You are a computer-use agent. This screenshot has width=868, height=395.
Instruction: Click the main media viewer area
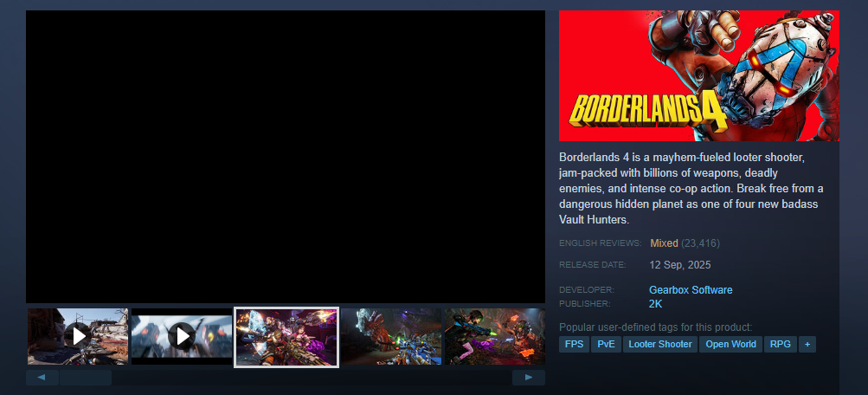click(x=286, y=156)
